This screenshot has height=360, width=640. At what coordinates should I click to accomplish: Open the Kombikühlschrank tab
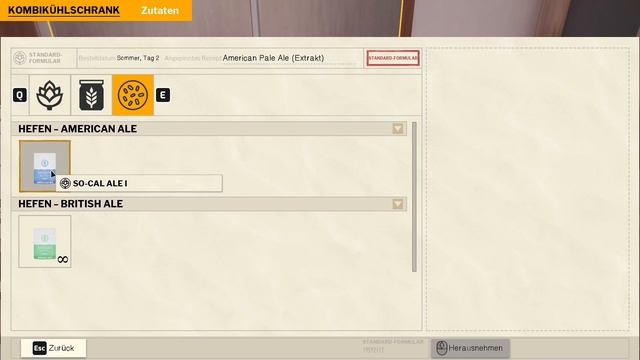64,10
